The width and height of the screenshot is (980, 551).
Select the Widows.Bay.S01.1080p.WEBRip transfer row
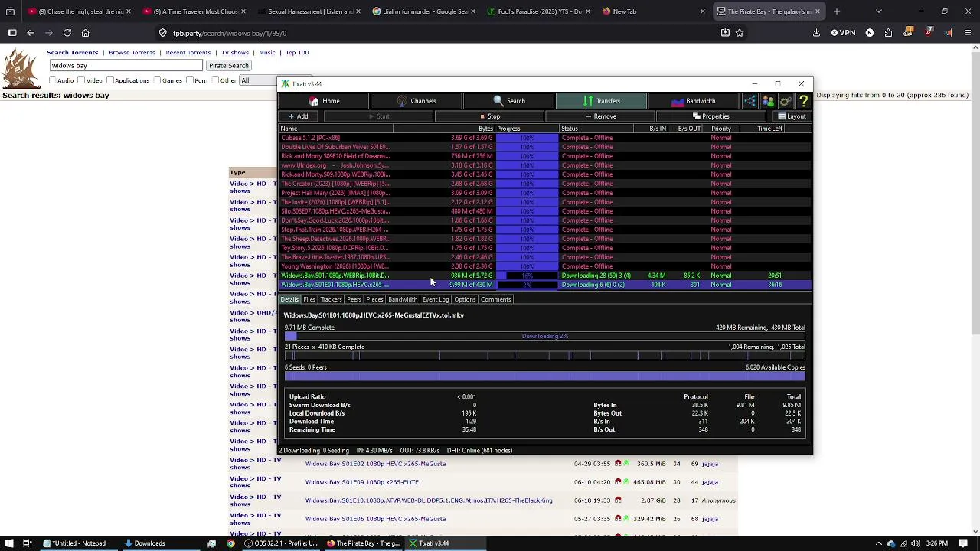coord(545,275)
